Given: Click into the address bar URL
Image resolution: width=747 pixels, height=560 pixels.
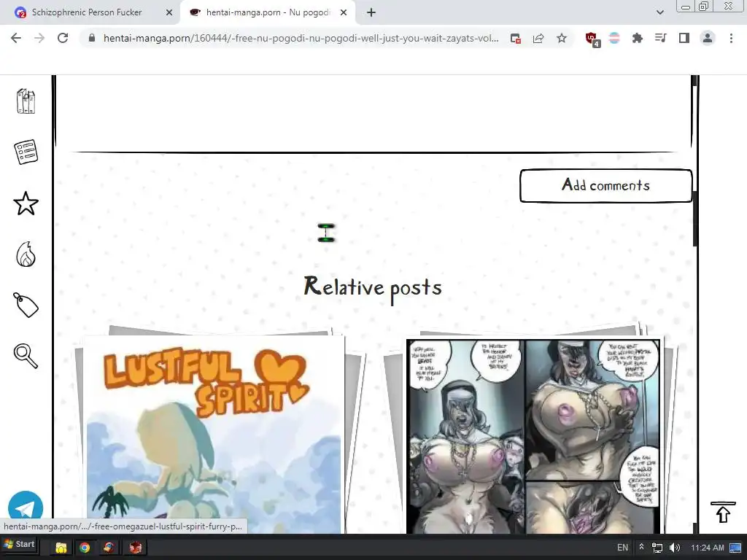Looking at the screenshot, I should 301,38.
